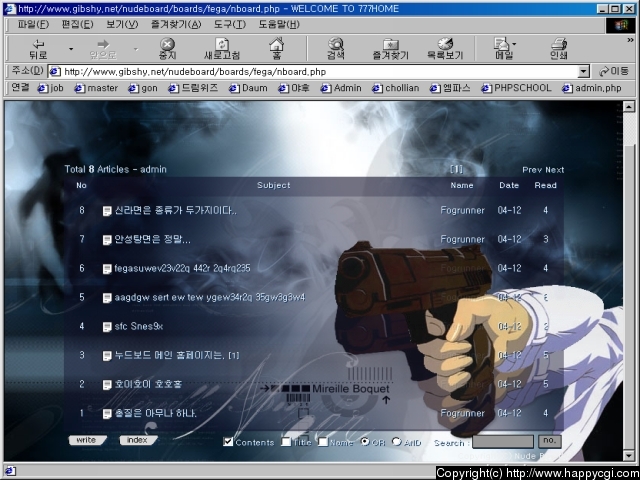This screenshot has width=640, height=480.
Task: Click the document icon of article 4
Action: click(107, 327)
